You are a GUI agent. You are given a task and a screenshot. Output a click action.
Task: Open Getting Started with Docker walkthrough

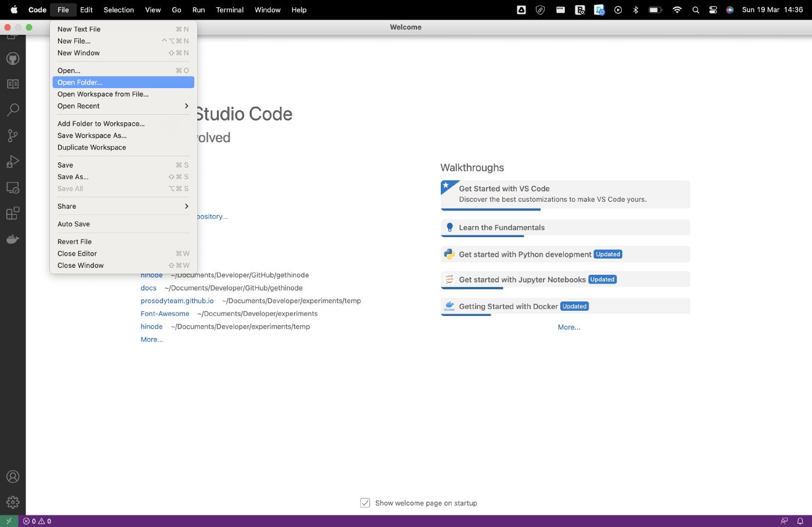click(565, 307)
